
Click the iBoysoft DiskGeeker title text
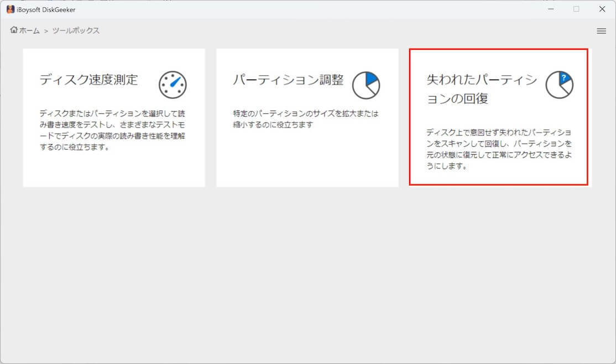(46, 10)
